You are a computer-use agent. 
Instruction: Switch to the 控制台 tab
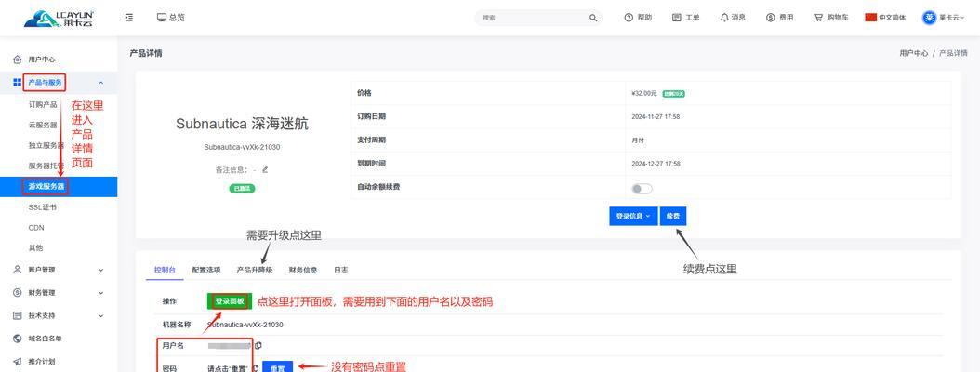click(x=165, y=270)
